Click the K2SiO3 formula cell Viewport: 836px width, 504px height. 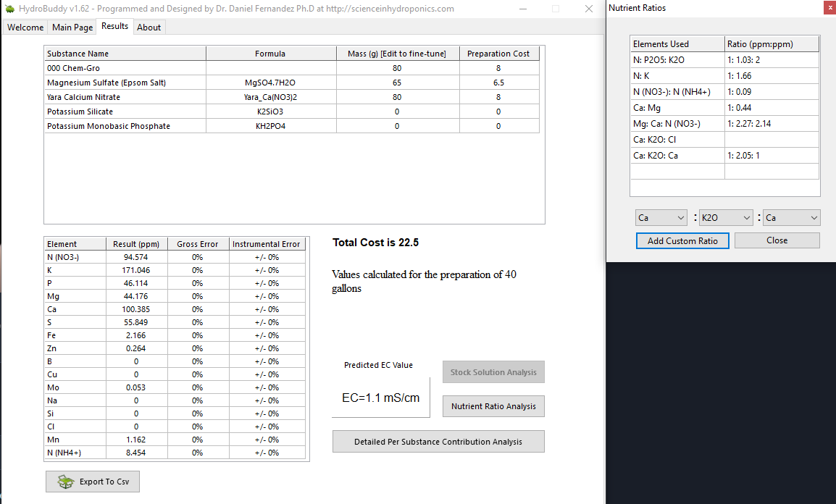271,112
